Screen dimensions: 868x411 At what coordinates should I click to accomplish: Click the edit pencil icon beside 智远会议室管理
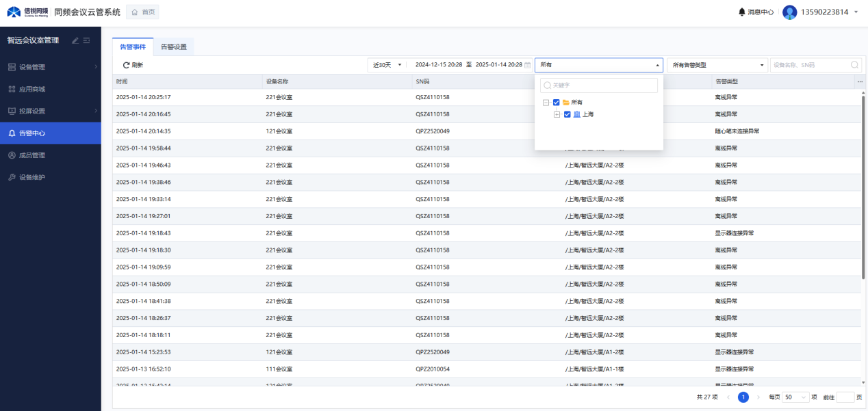75,41
